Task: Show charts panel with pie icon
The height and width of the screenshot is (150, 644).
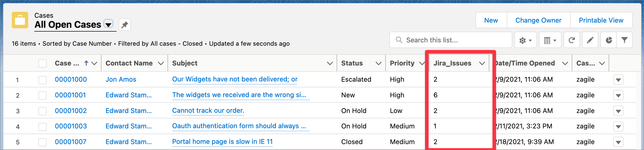Action: (x=609, y=40)
